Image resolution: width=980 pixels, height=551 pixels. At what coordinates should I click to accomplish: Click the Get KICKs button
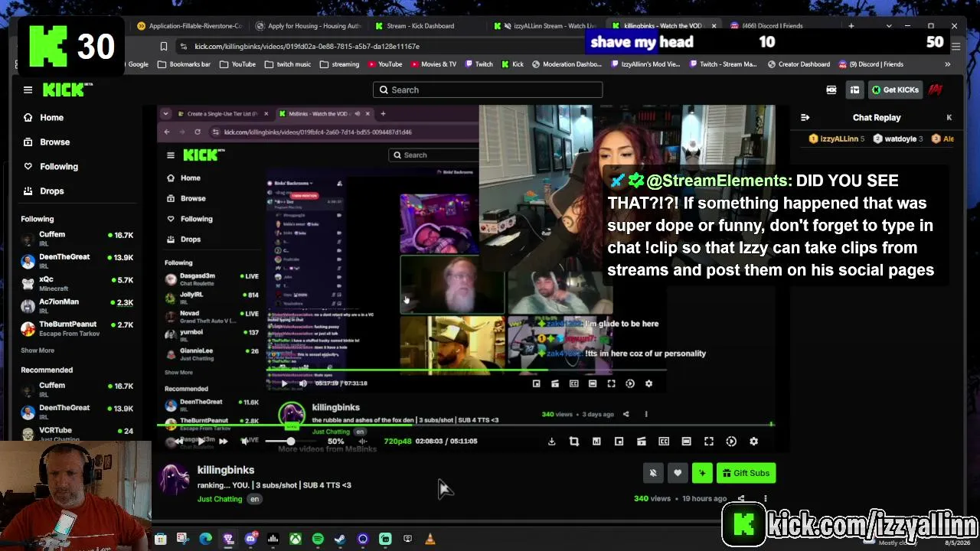click(895, 90)
